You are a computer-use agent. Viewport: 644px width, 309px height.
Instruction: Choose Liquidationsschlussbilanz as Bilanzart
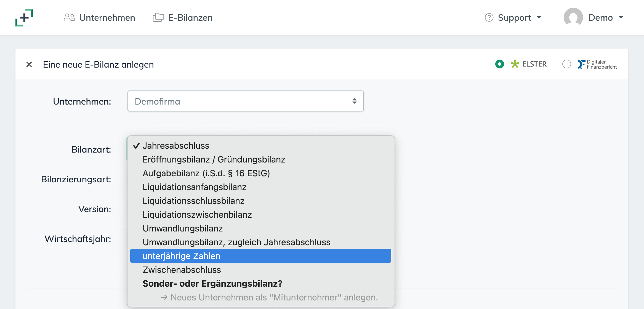(193, 201)
